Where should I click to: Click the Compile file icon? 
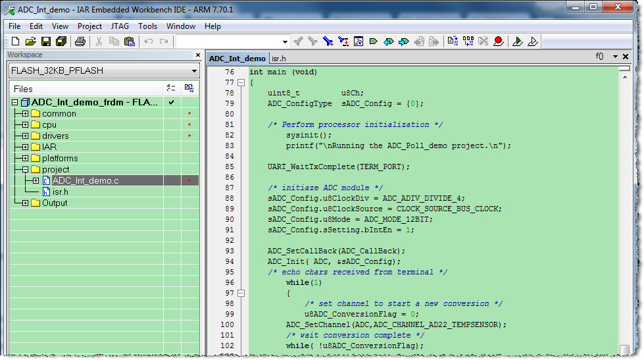coord(453,41)
